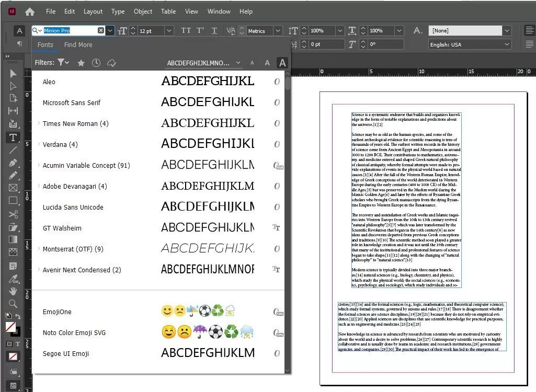Select the Eyedropper tool
The width and height of the screenshot is (536, 392).
pyautogui.click(x=13, y=279)
